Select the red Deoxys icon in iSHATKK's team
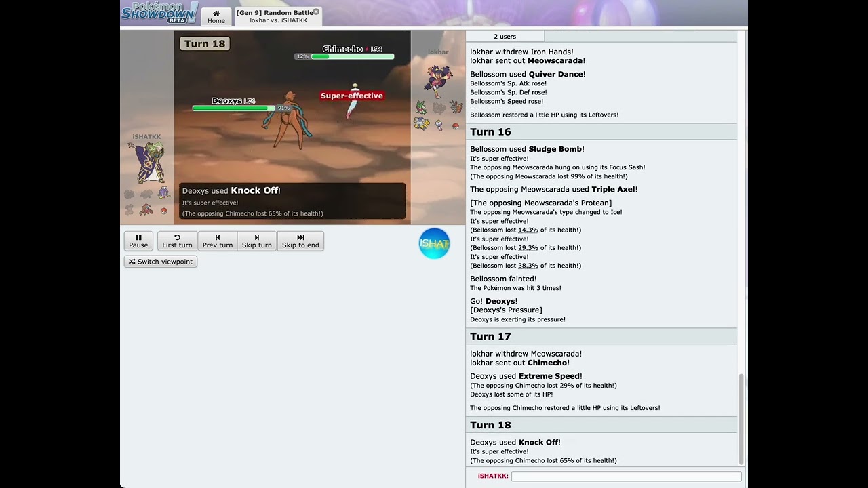The width and height of the screenshot is (868, 488). point(146,210)
